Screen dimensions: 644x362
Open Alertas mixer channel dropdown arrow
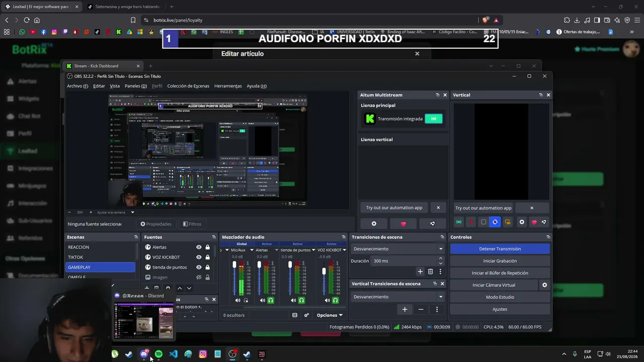276,250
